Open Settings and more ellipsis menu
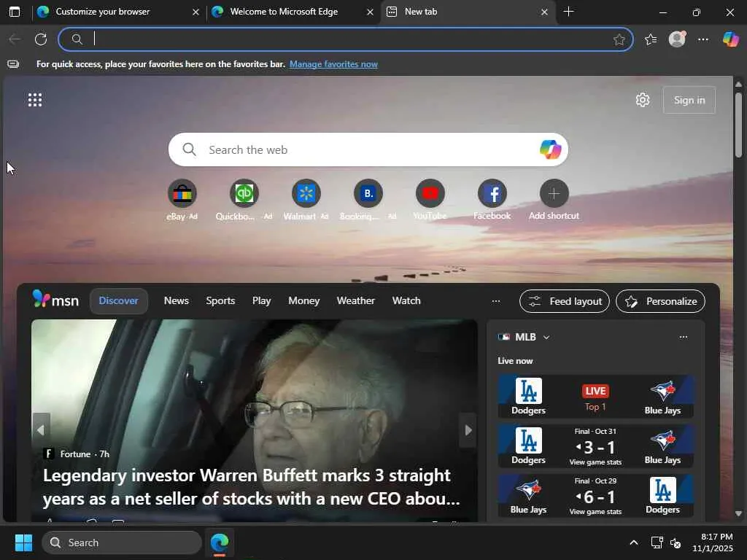747x560 pixels. click(703, 39)
